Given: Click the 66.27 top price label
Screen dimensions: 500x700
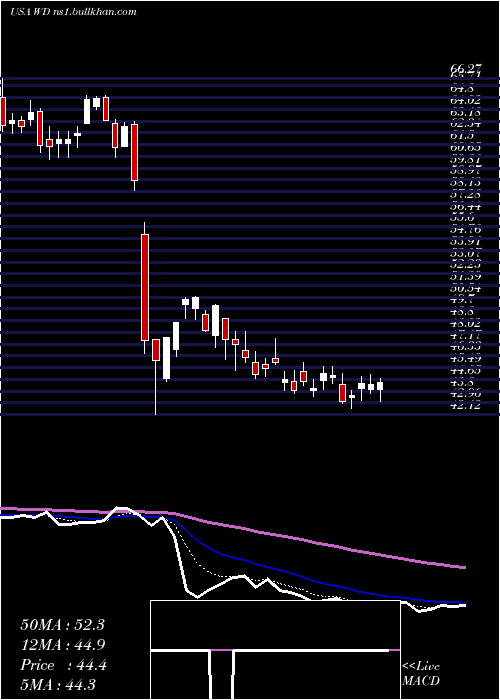Looking at the screenshot, I should click(465, 69).
